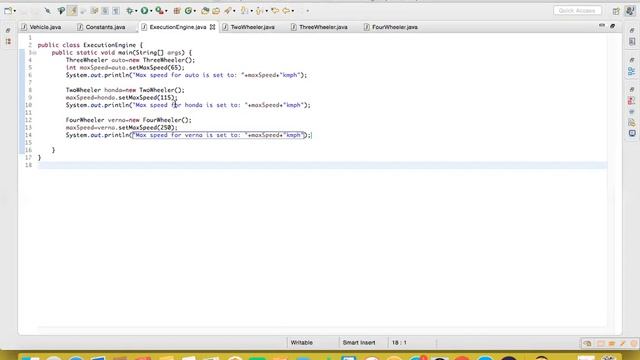640x360 pixels.
Task: Select the ExecutionEngine.java tab
Action: [x=174, y=27]
